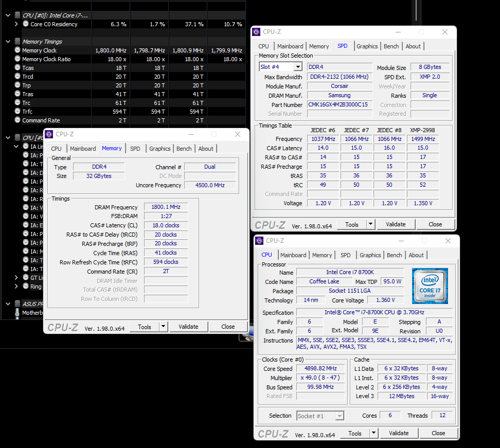Open the Socket #1 selection dropdown
The height and width of the screenshot is (448, 500).
click(340, 416)
